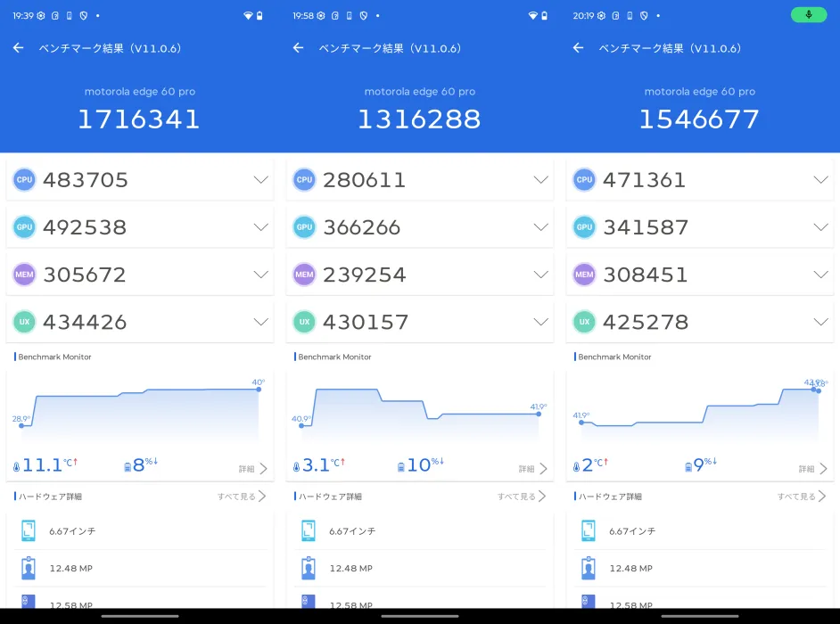Tap back arrow in 1316288 result screen
The width and height of the screenshot is (840, 624).
pos(299,47)
